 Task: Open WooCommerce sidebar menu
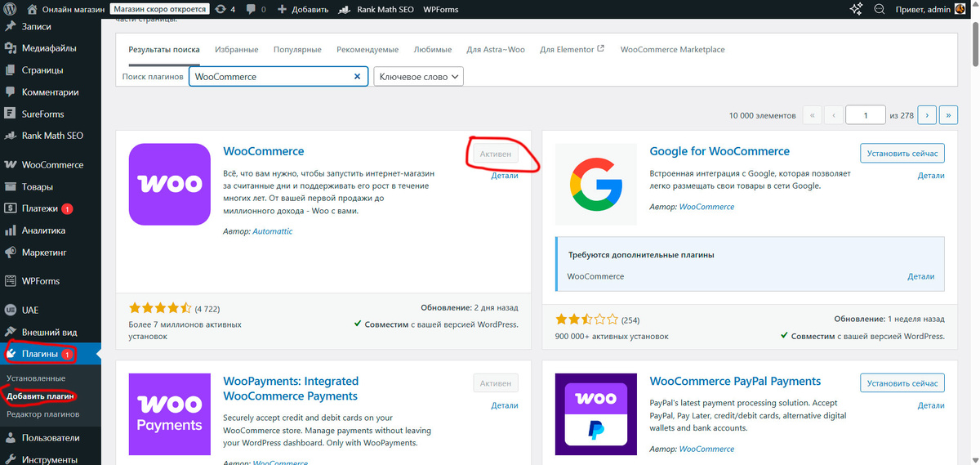click(51, 164)
